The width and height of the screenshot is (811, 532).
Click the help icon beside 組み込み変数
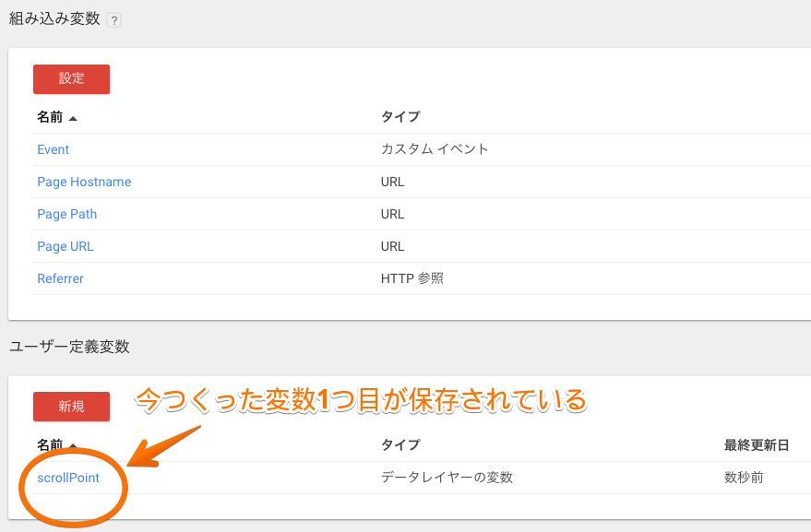pos(113,19)
